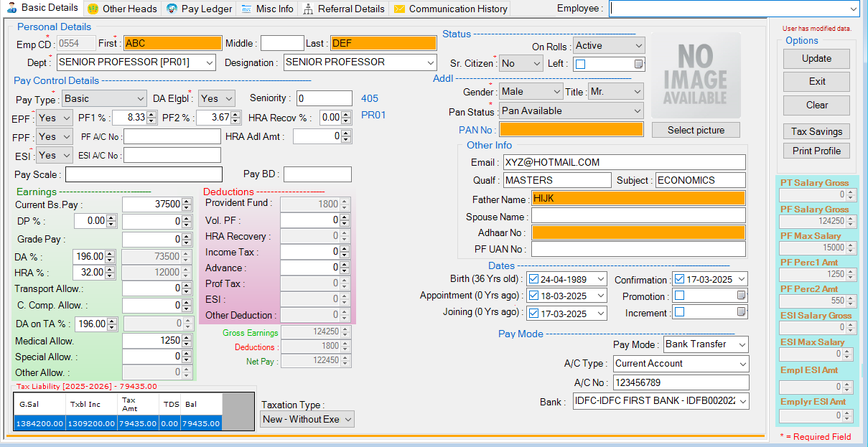Open the calendar icon beside Increment
This screenshot has width=868, height=447.
pyautogui.click(x=740, y=312)
